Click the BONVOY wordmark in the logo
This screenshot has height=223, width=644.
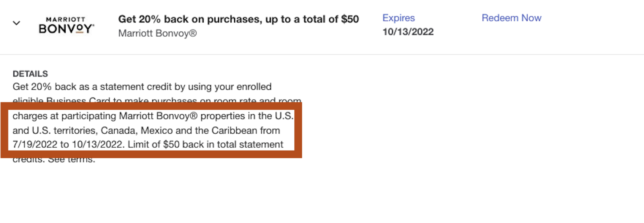(x=66, y=29)
